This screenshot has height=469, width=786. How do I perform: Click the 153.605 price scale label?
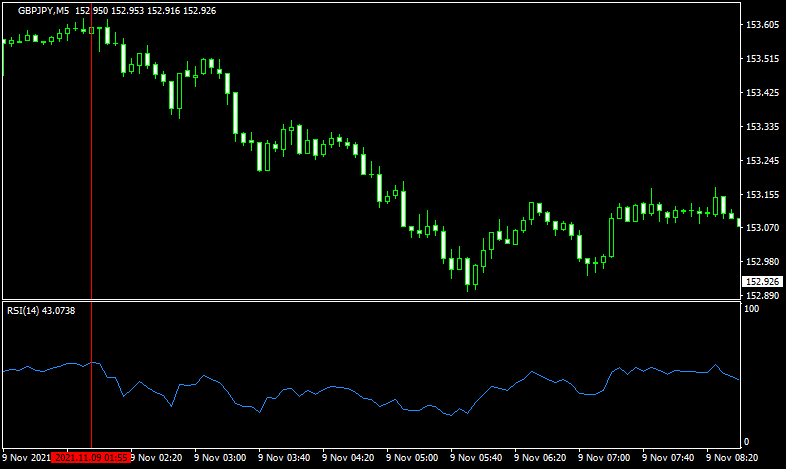[x=762, y=25]
